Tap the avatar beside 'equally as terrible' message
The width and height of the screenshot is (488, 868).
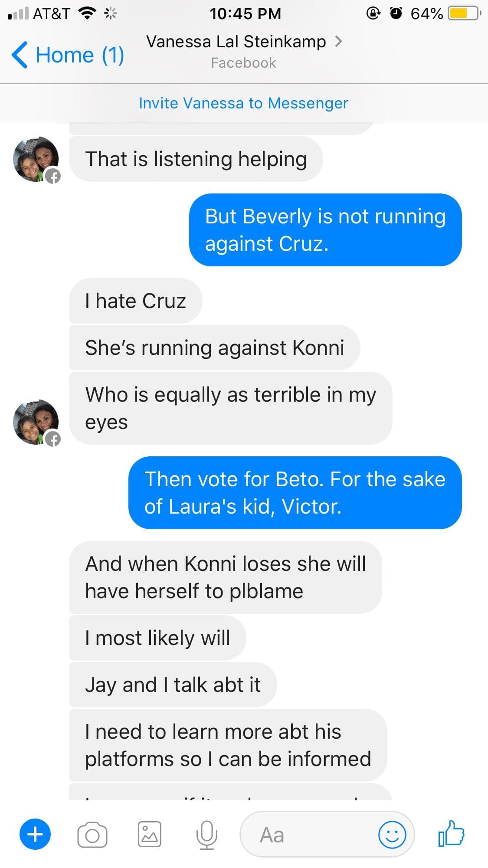coord(36,422)
